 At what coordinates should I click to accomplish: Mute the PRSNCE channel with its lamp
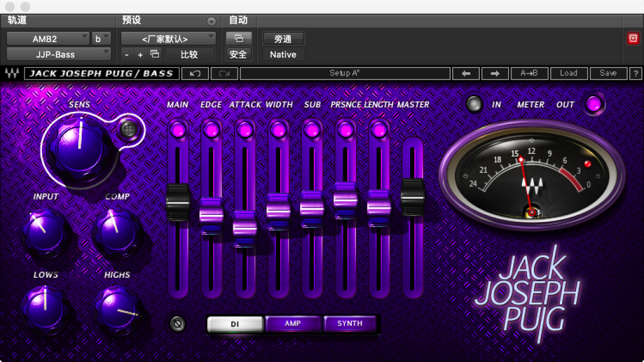[345, 131]
